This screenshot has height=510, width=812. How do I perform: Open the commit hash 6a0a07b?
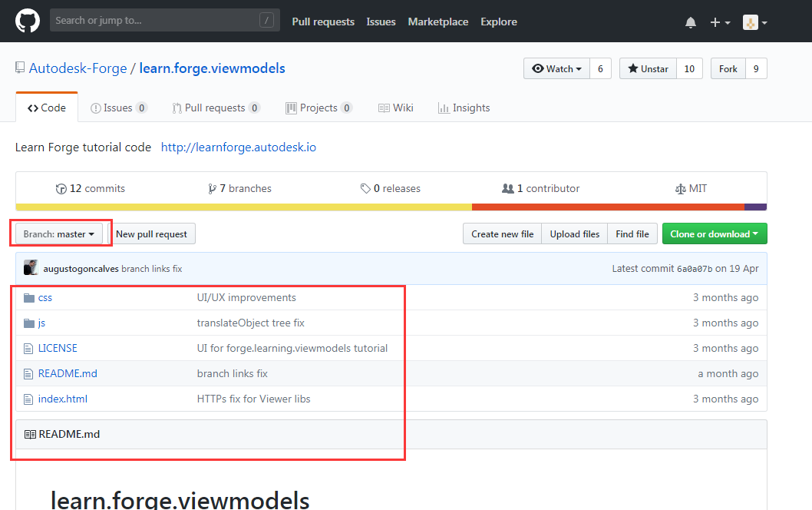tap(695, 269)
